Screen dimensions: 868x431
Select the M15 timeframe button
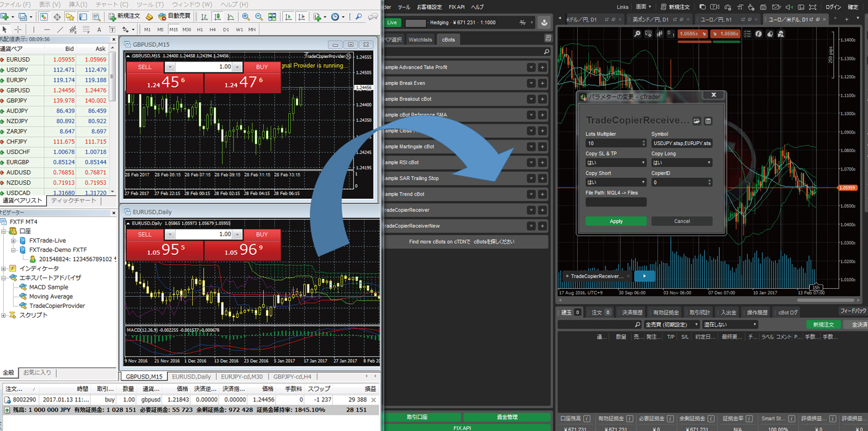pyautogui.click(x=173, y=30)
